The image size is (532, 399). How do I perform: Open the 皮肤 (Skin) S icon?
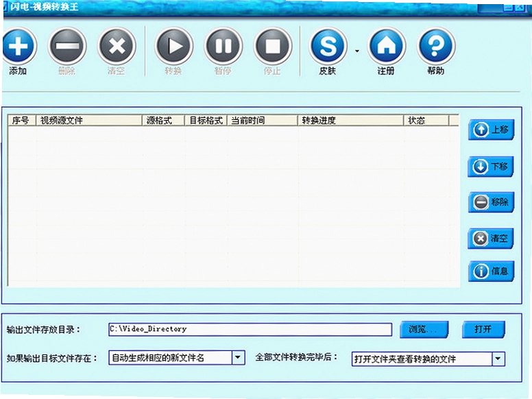[328, 46]
